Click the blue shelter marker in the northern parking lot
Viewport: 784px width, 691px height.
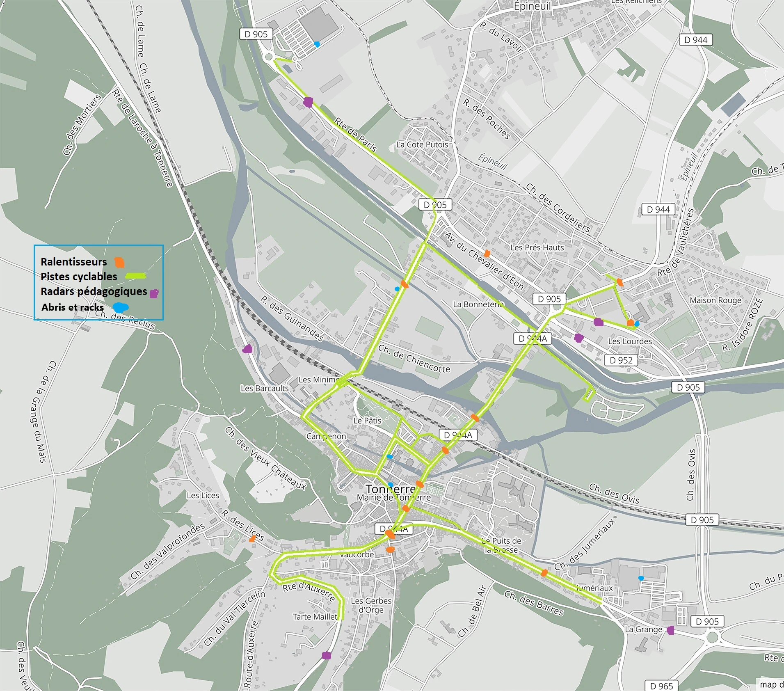point(317,44)
